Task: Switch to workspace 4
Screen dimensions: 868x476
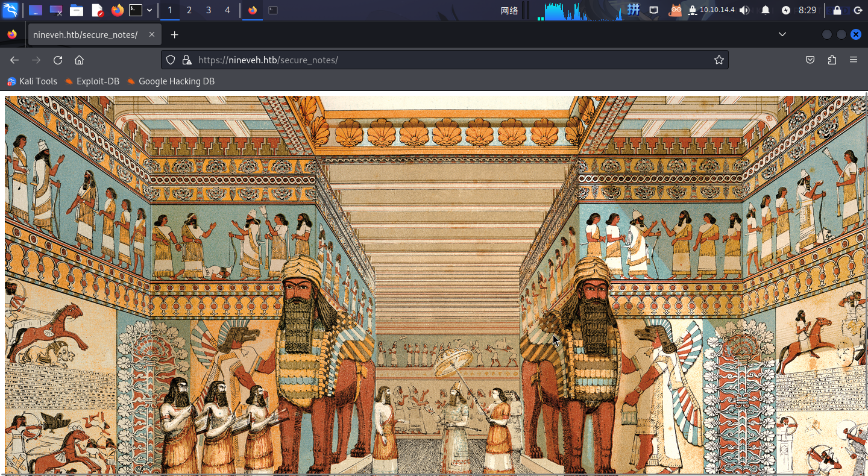Action: pyautogui.click(x=227, y=10)
